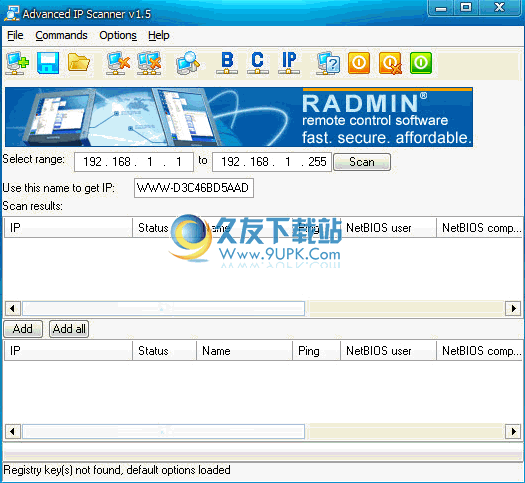Click scan results scrollbar left arrow
The image size is (525, 483).
[13, 308]
